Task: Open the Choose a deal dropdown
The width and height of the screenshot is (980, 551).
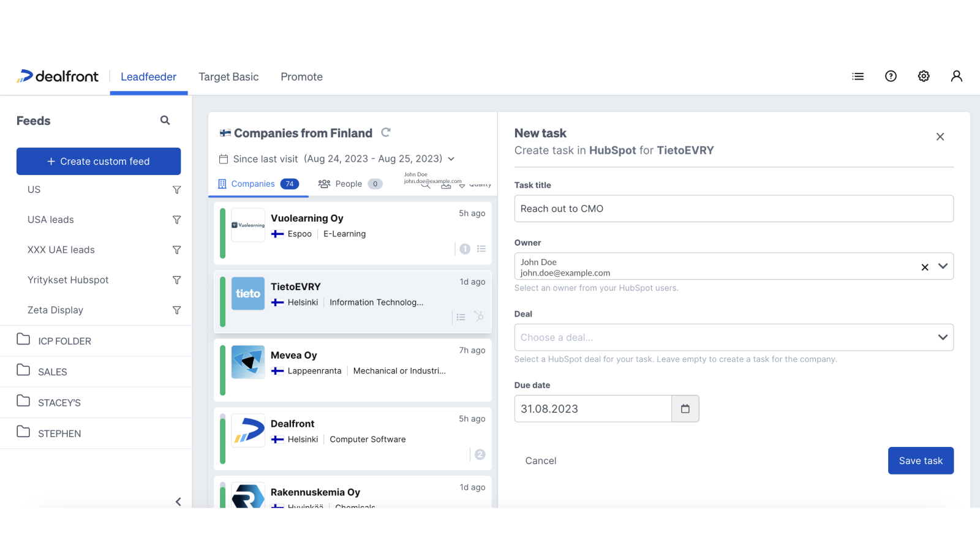Action: point(733,337)
